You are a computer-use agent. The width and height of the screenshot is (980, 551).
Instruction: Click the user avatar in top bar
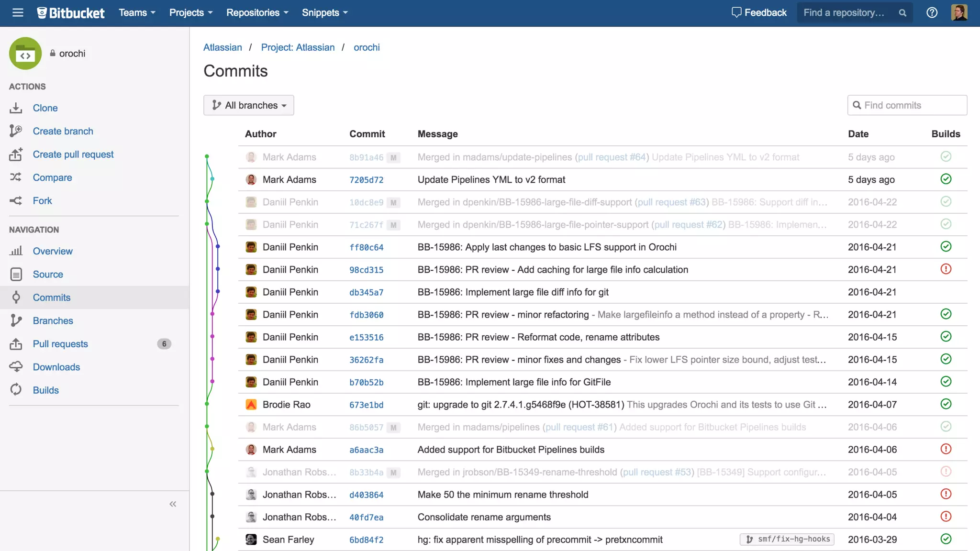coord(959,13)
